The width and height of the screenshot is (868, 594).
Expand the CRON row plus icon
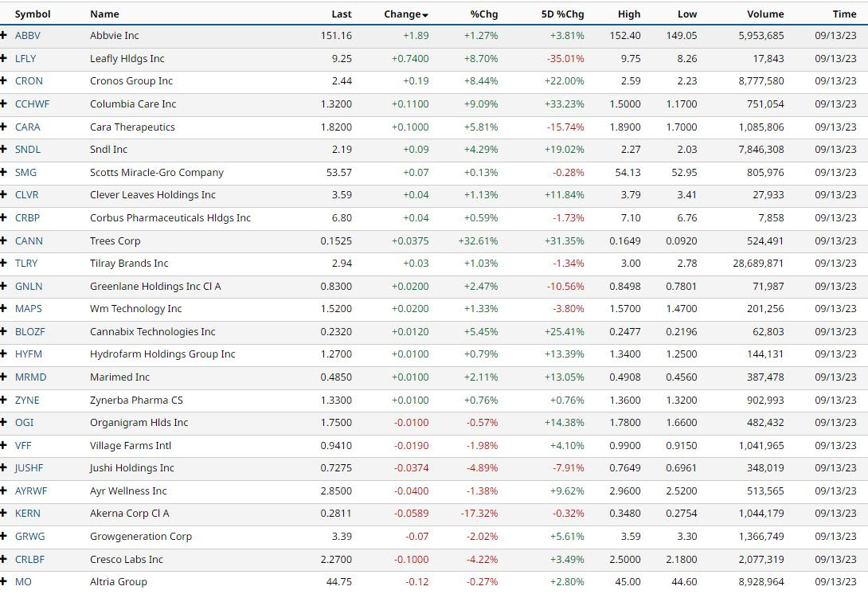click(x=3, y=81)
